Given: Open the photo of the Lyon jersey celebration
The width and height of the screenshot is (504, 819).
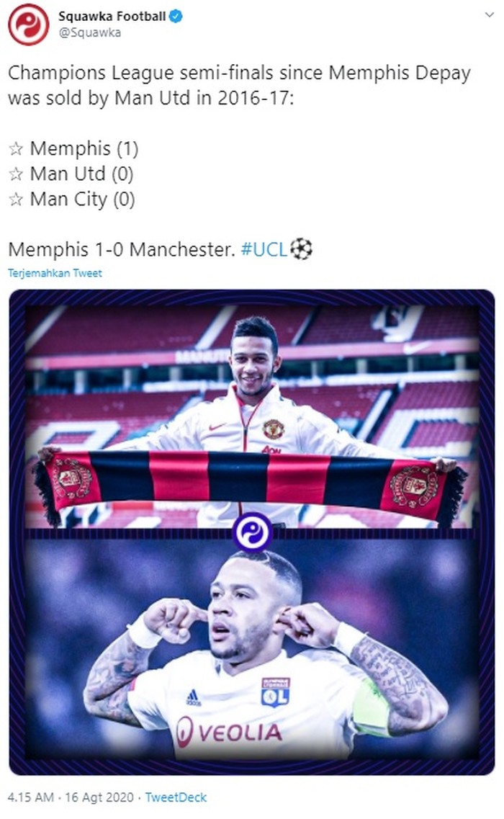Looking at the screenshot, I should tap(252, 649).
